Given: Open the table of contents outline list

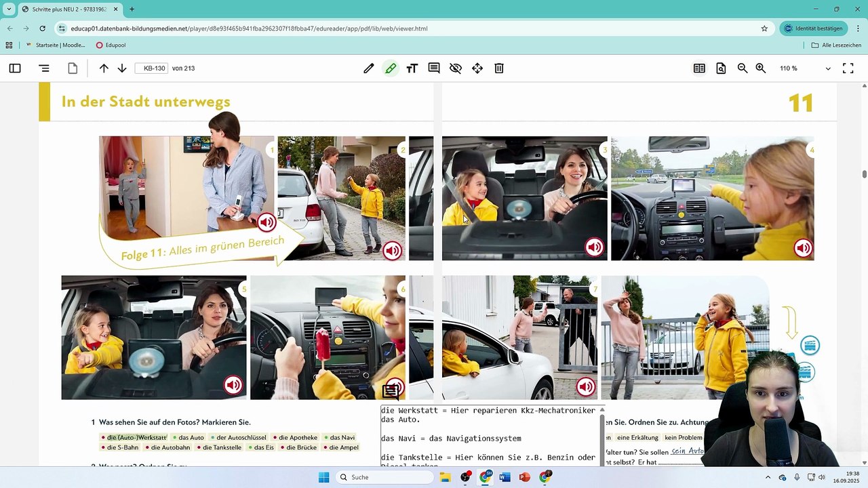Looking at the screenshot, I should (x=44, y=68).
